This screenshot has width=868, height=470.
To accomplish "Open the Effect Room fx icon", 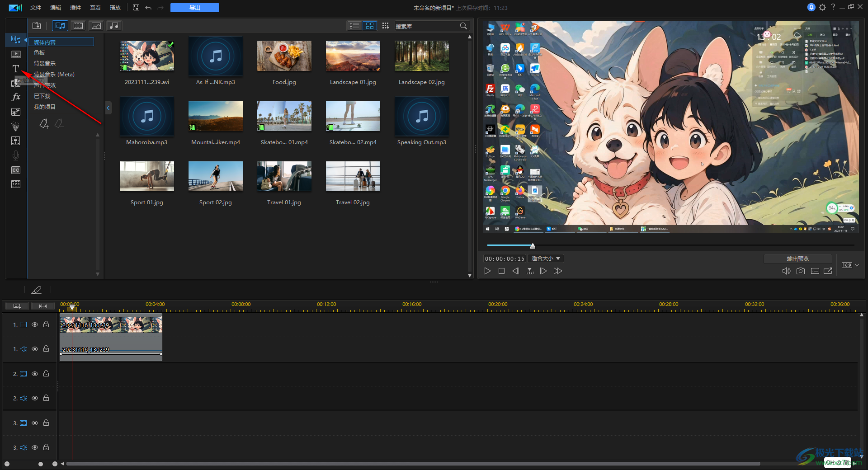I will point(16,97).
